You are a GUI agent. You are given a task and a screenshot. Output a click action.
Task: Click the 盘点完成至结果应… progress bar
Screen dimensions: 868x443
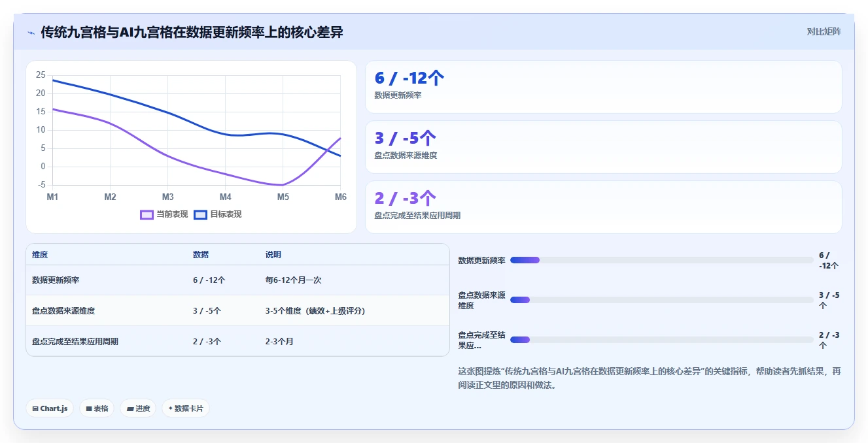click(661, 340)
